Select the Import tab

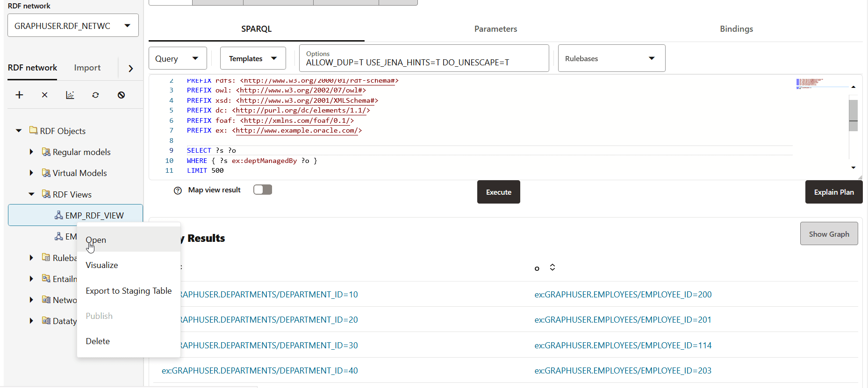coord(87,68)
